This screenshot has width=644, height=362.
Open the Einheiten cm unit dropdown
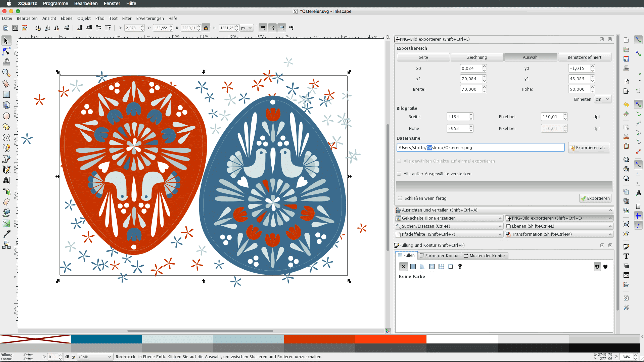(602, 99)
